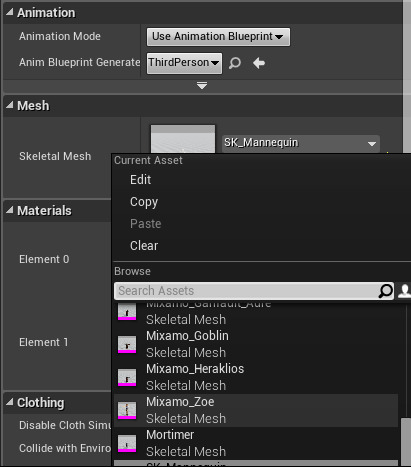Click the Element 1 material label
Screen dimensions: 411x467
[x=44, y=342]
